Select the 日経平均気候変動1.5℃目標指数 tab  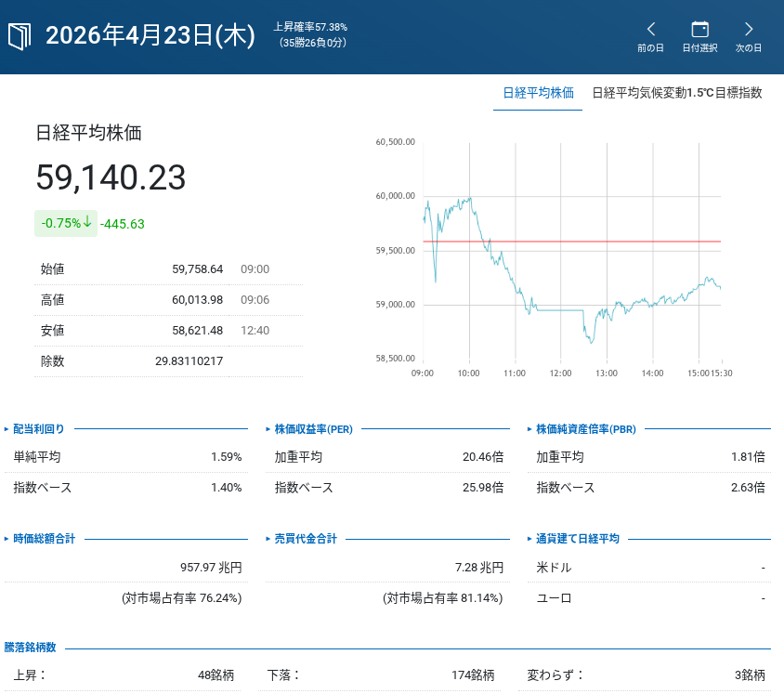tap(676, 93)
